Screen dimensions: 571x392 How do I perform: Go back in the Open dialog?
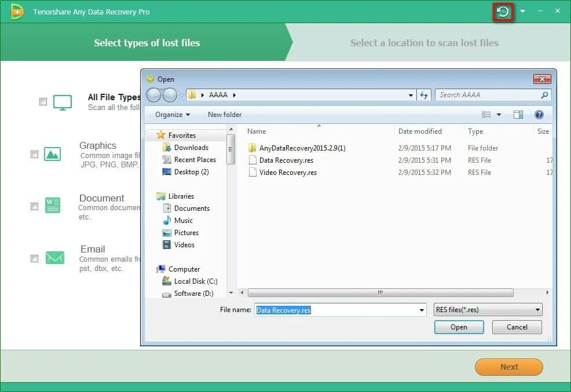pos(153,95)
